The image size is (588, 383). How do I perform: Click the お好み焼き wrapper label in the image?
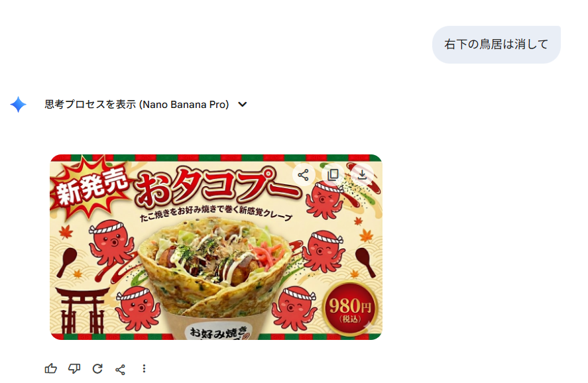218,331
